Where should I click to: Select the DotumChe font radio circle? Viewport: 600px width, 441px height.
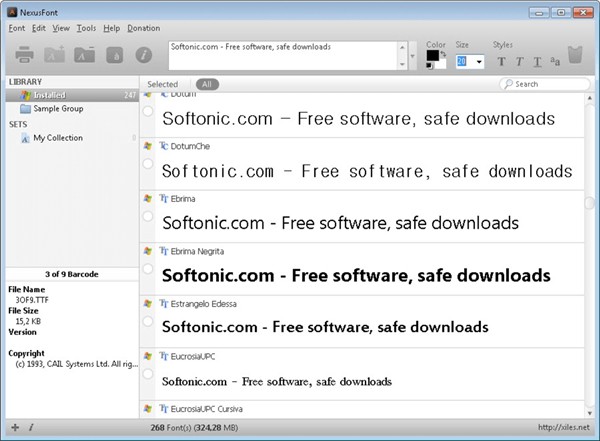coord(148,164)
